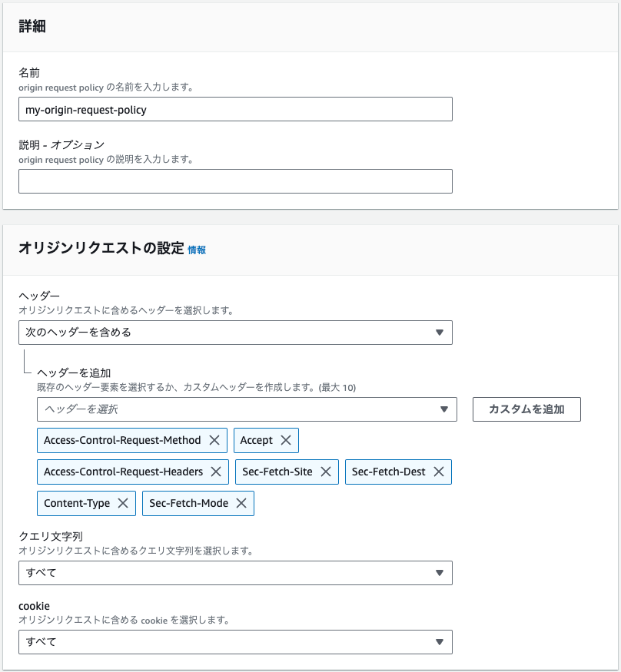
Task: Remove the Access-Control-Request-Method header tag
Action: click(214, 440)
